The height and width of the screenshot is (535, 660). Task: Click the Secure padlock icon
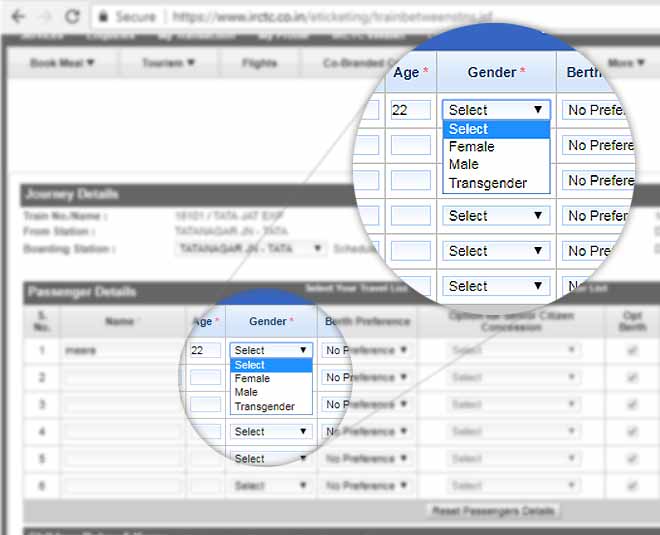(103, 17)
